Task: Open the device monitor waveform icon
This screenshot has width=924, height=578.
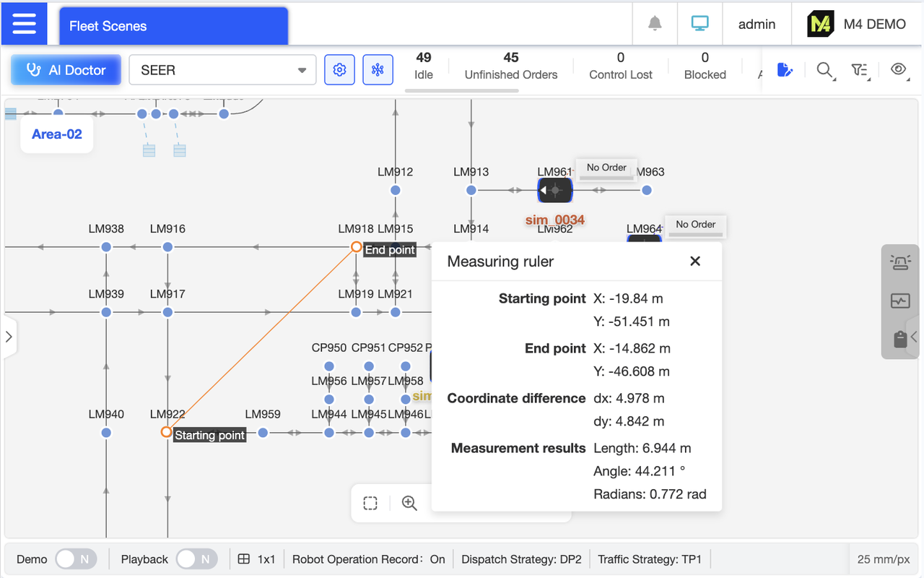Action: [x=899, y=301]
